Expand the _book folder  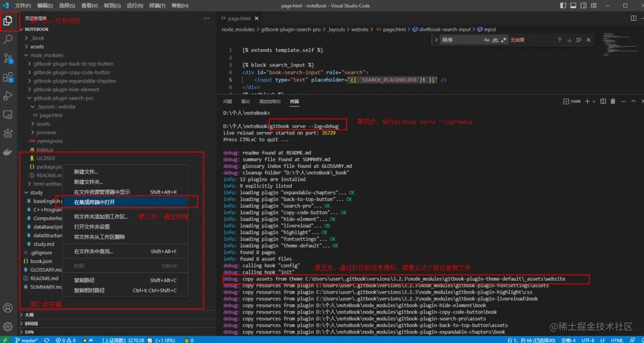coord(37,38)
